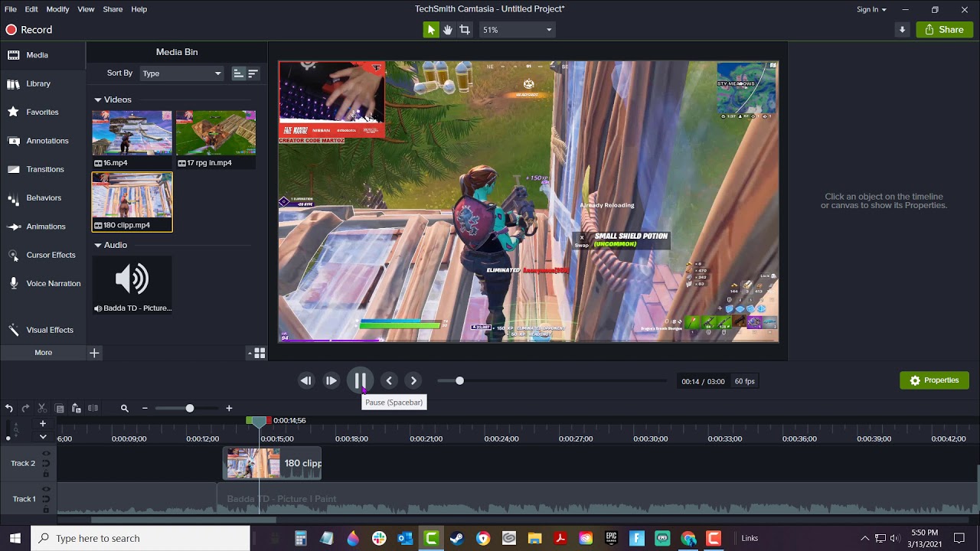980x551 pixels.
Task: Toggle Track 2 visibility eye icon
Action: pos(46,454)
